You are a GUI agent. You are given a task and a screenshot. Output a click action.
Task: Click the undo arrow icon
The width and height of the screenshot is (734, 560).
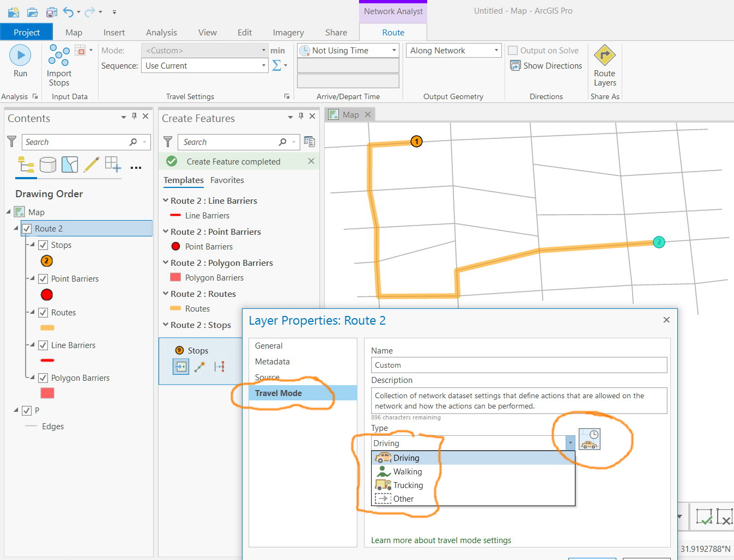click(68, 11)
